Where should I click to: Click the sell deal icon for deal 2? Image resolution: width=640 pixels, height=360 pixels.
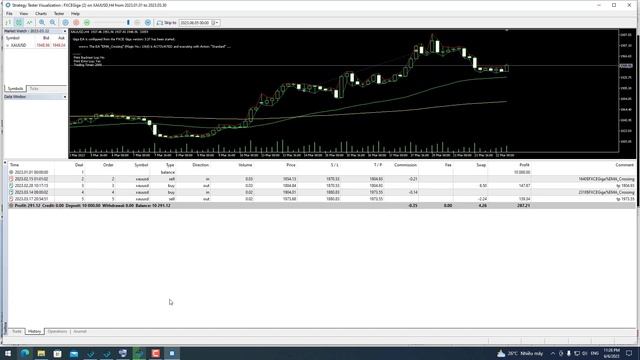click(11, 179)
